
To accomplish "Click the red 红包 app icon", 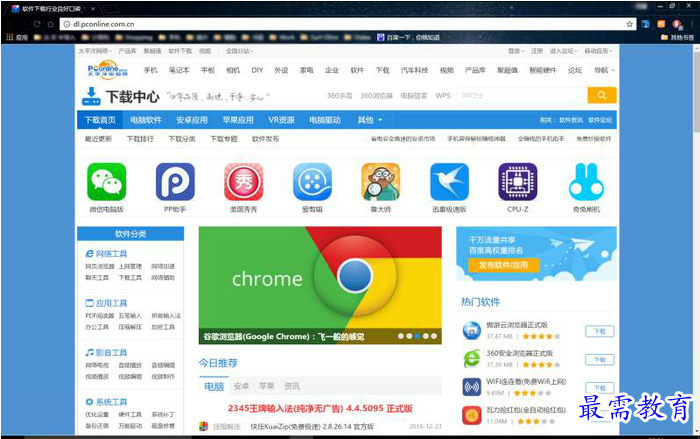I will (x=471, y=415).
